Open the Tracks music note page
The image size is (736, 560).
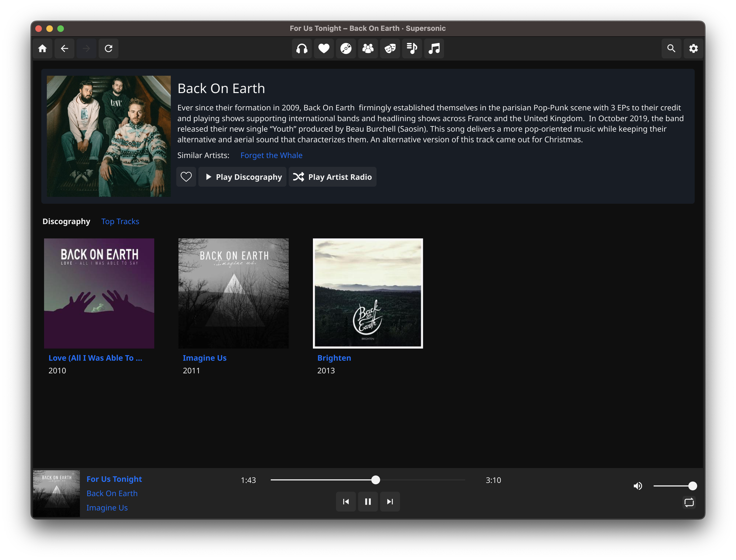pos(434,49)
